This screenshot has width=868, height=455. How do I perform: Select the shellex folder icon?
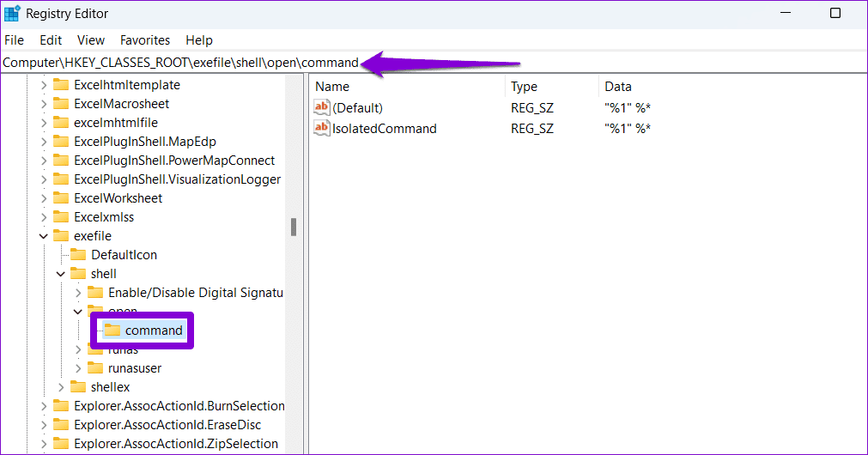click(x=78, y=386)
